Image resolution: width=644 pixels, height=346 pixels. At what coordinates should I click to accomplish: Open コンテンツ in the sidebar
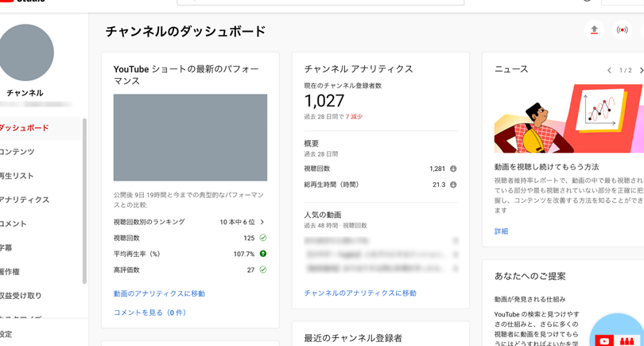17,152
